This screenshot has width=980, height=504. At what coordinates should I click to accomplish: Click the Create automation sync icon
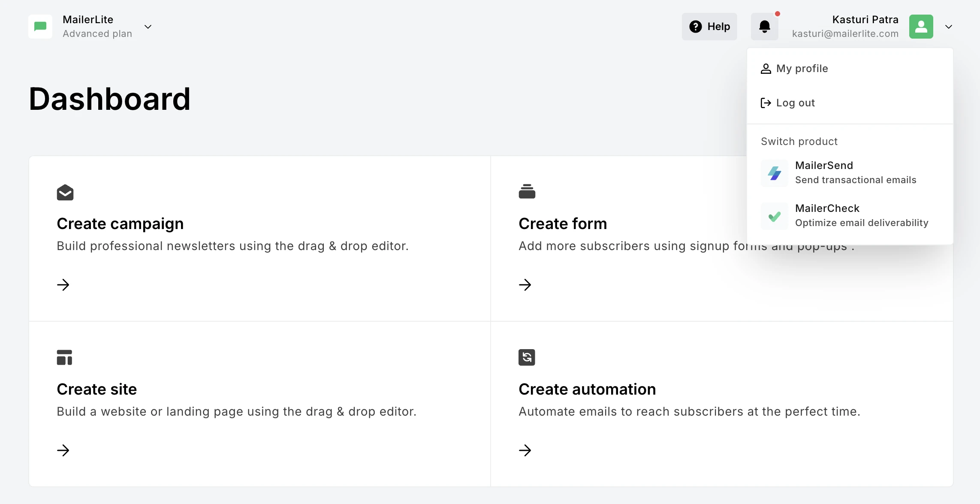[527, 357]
